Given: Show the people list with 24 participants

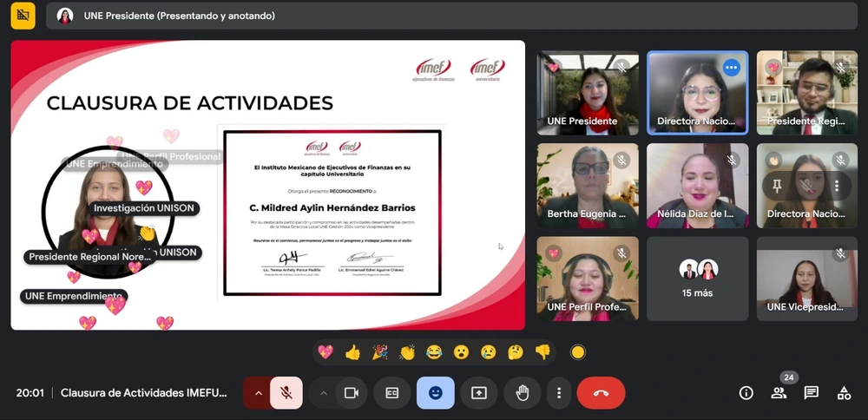Looking at the screenshot, I should tap(779, 393).
